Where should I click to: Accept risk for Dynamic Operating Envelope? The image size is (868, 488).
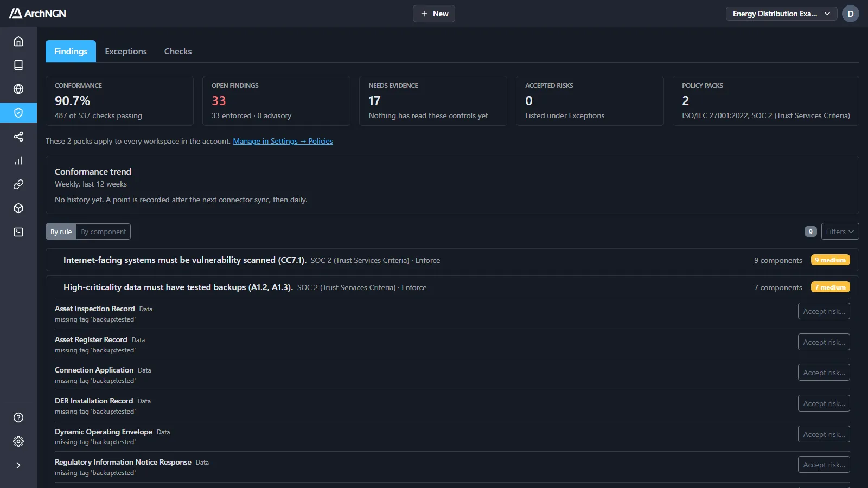tap(824, 434)
